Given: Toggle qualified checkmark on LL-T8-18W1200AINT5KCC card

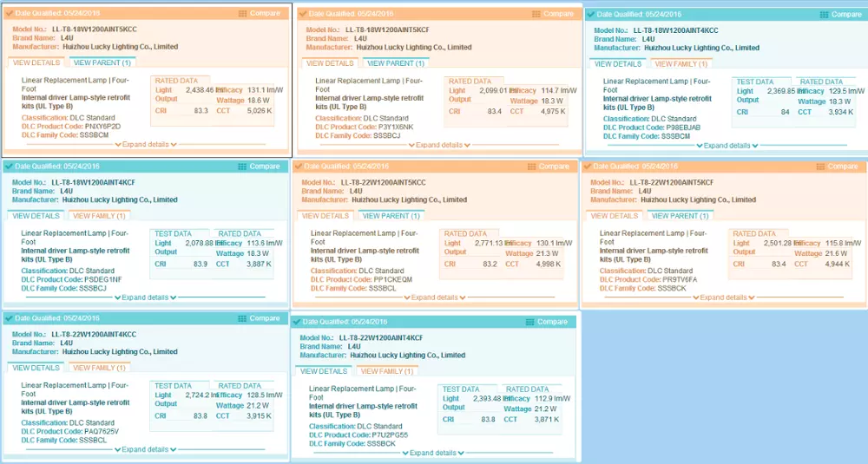Looking at the screenshot, I should 10,14.
